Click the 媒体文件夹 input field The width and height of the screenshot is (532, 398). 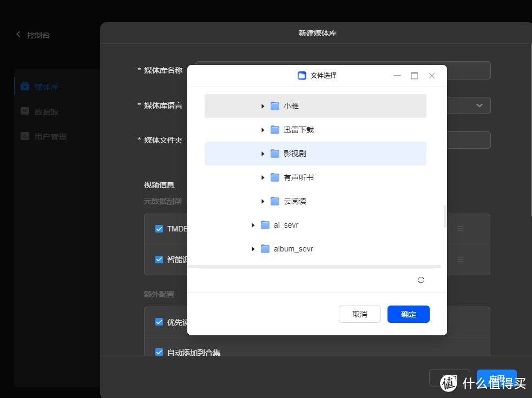343,140
